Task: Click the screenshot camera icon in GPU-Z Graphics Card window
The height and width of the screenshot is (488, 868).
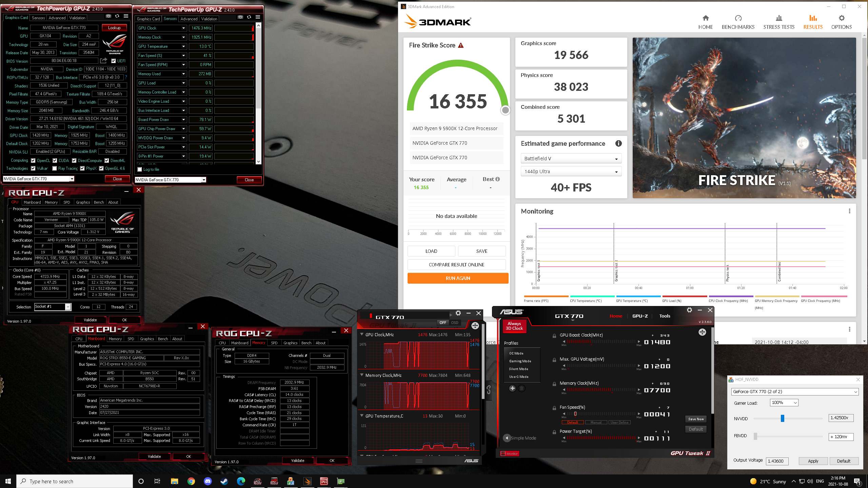Action: point(108,16)
